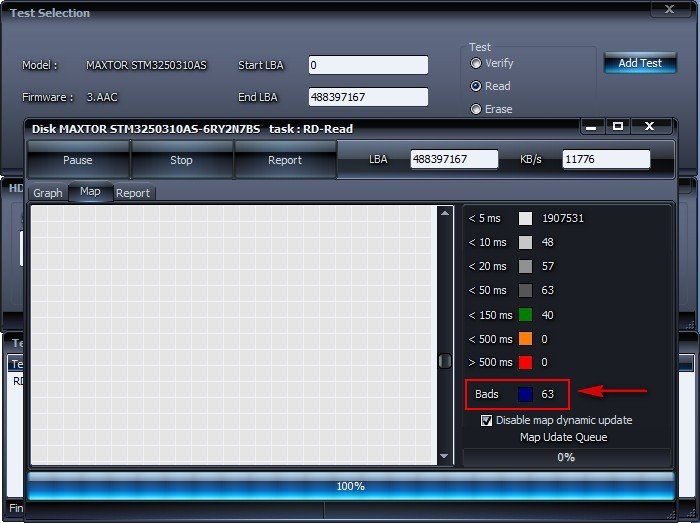This screenshot has width=700, height=523.
Task: Click the Start LBA input field
Action: [368, 65]
